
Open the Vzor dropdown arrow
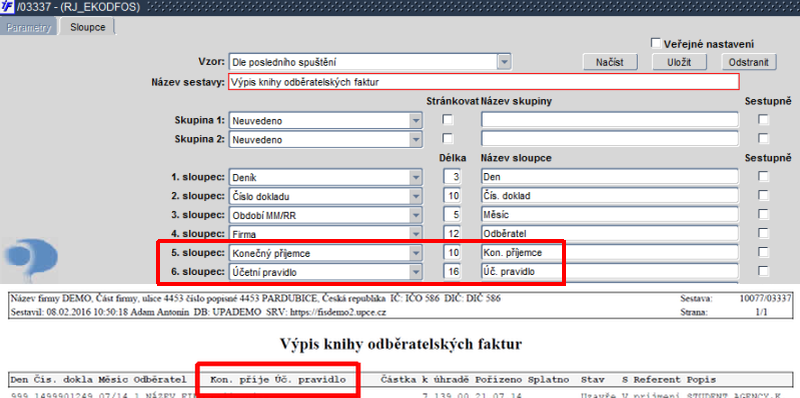point(504,62)
